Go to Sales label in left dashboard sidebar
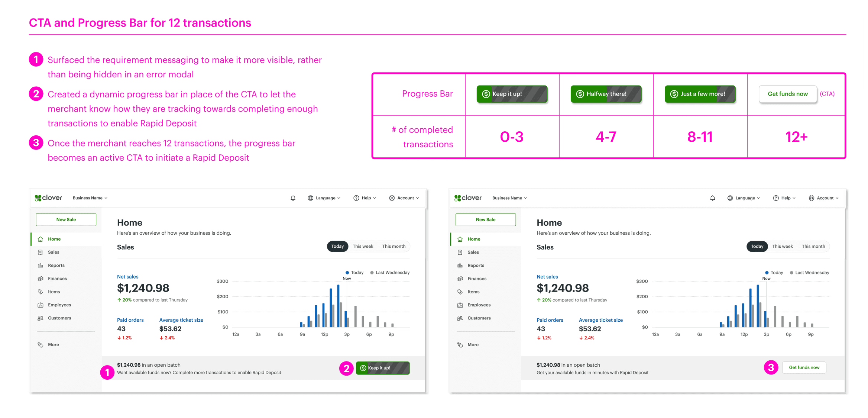Viewport: 868px width, 418px height. coord(54,252)
